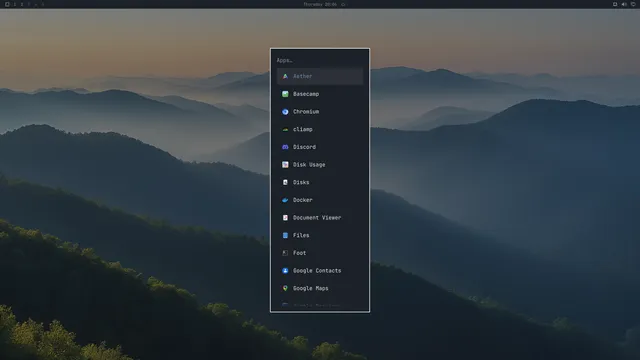Choose Files in the app list
Screen dimensions: 640x360
pyautogui.click(x=320, y=235)
